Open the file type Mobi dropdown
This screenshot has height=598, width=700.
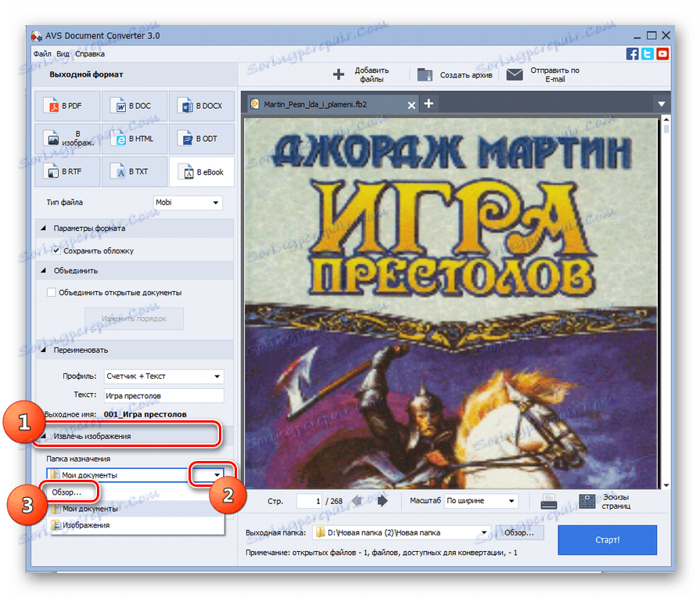[188, 203]
